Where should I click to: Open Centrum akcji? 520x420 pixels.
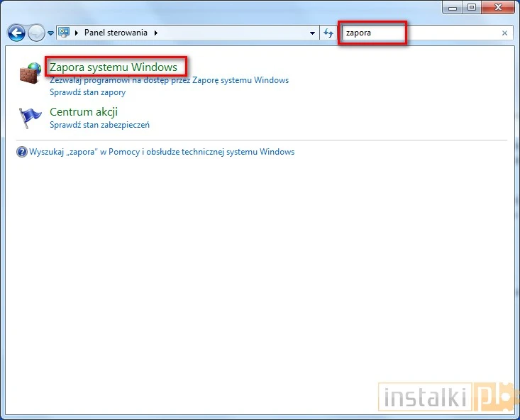(x=84, y=112)
